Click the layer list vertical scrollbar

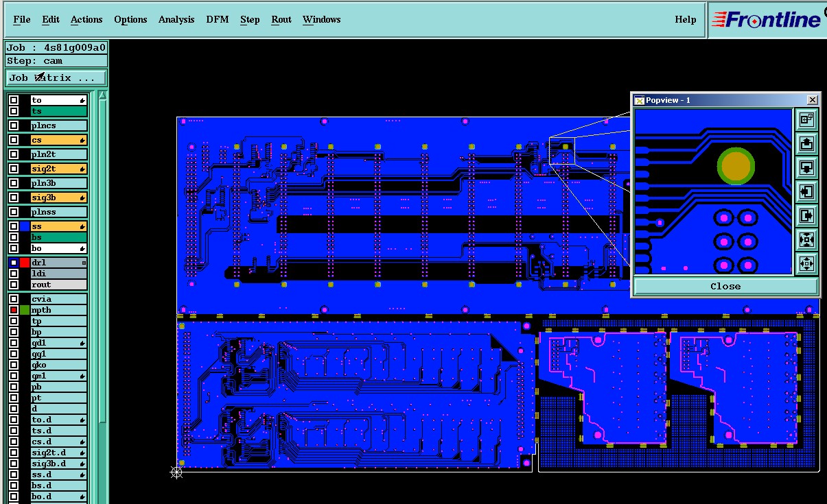click(103, 261)
